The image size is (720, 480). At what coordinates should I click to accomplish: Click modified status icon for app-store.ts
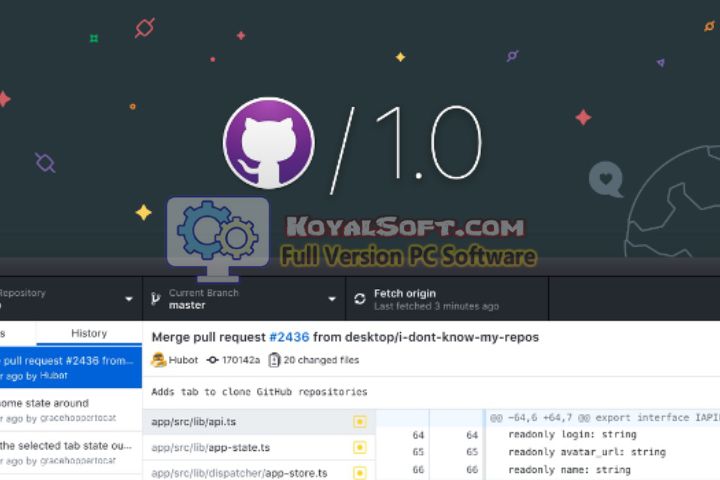pyautogui.click(x=360, y=473)
